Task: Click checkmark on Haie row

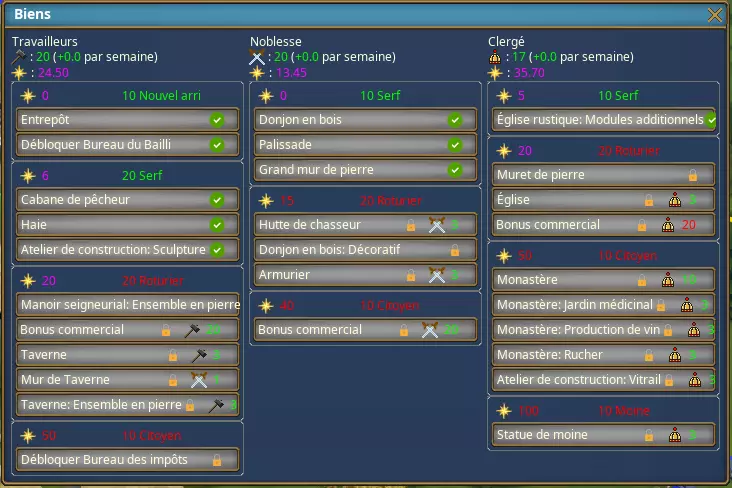Action: point(217,225)
